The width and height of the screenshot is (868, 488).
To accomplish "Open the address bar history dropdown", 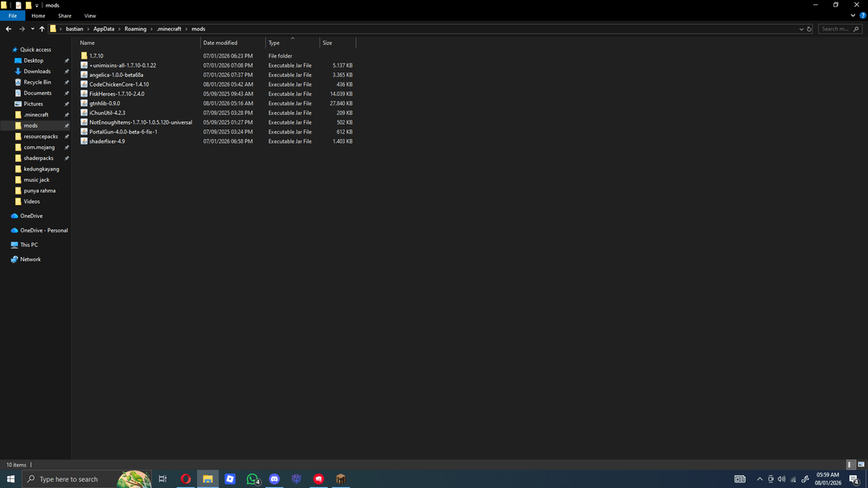I will click(x=801, y=29).
